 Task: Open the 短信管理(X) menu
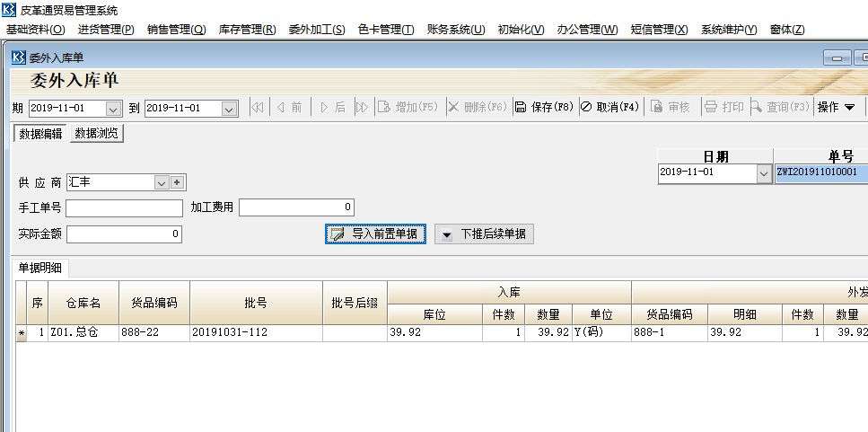pyautogui.click(x=660, y=30)
